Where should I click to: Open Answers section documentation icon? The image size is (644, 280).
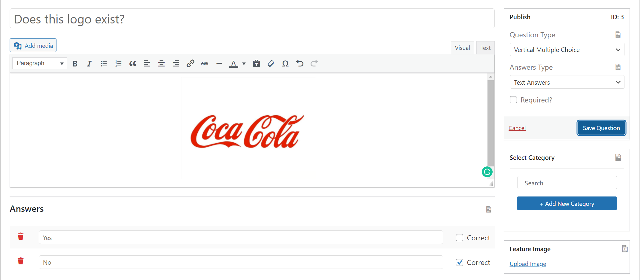489,209
